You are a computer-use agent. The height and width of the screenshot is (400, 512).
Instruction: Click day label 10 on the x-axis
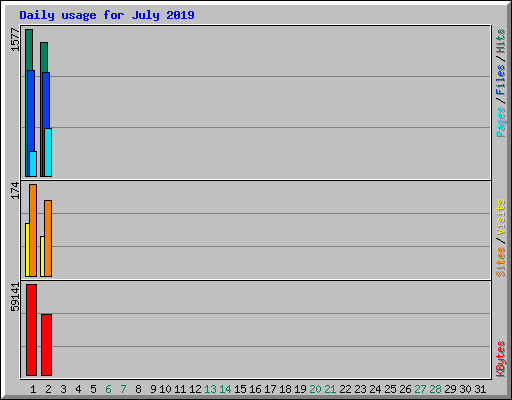[165, 389]
